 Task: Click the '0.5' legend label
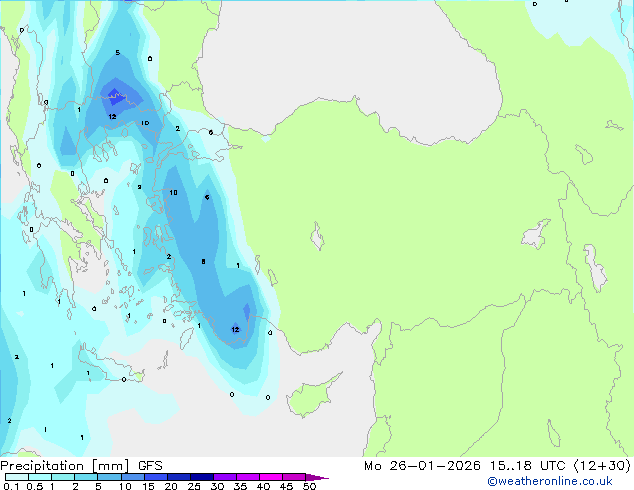[x=35, y=486]
